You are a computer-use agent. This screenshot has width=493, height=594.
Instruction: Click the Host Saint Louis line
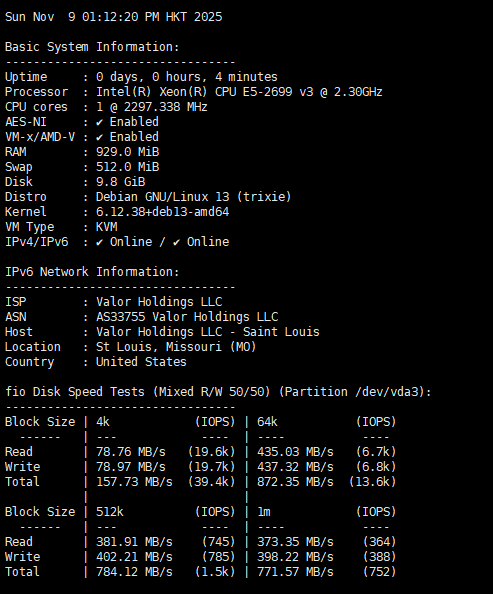pyautogui.click(x=208, y=332)
